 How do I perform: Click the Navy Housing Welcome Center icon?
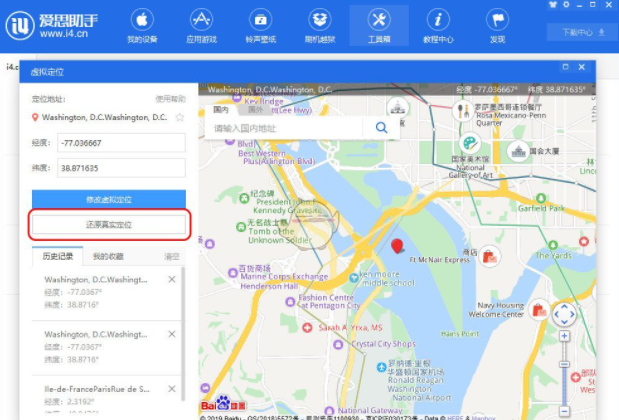pos(539,310)
